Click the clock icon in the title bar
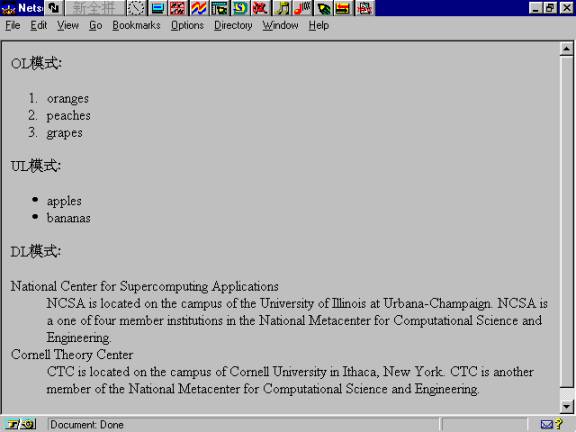 [x=136, y=8]
